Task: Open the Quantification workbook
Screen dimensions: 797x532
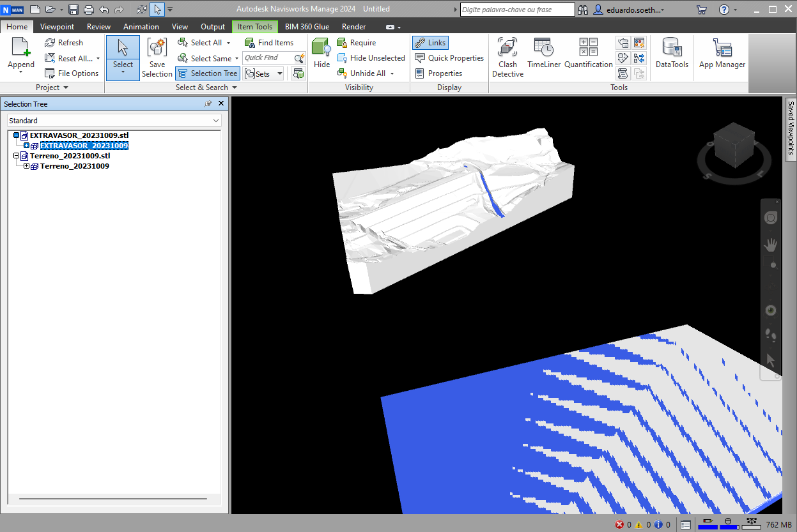Action: [588, 54]
